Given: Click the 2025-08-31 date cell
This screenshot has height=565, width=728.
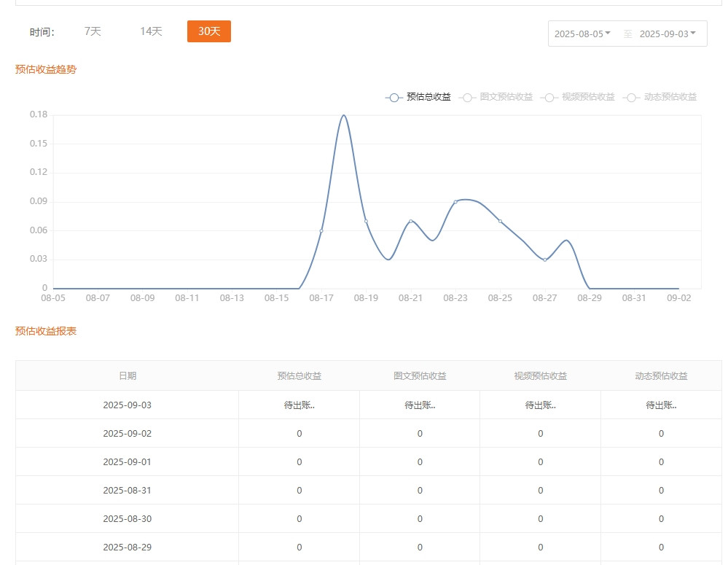Looking at the screenshot, I should pos(128,490).
